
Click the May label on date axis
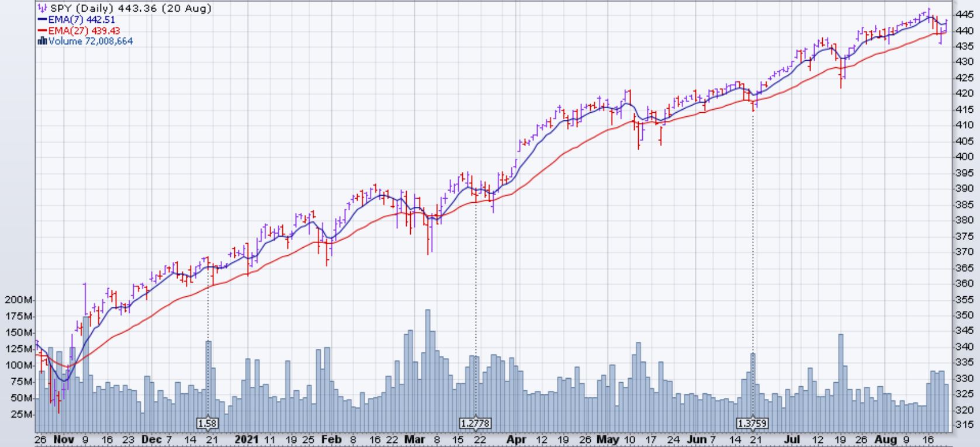pos(607,439)
